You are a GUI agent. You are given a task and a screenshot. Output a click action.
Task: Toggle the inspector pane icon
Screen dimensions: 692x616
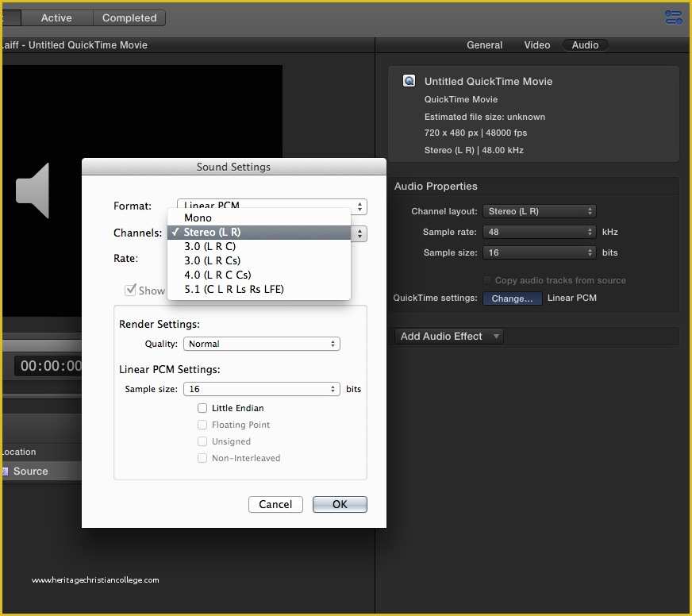coord(674,17)
